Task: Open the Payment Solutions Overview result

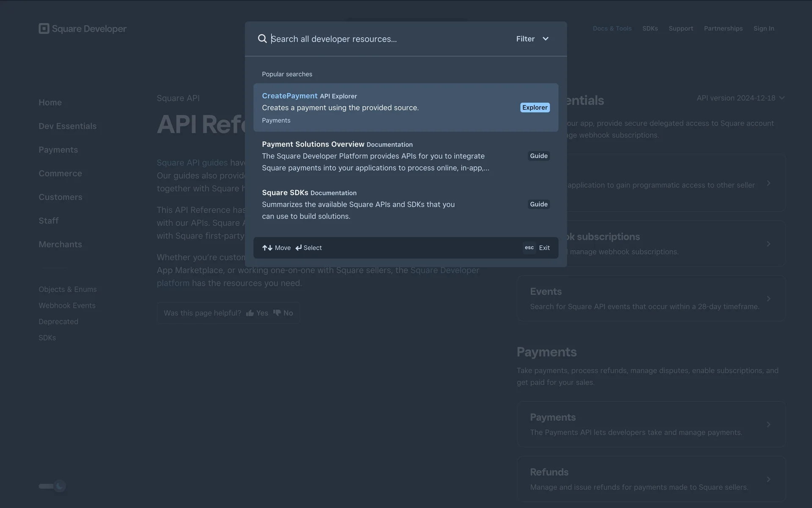Action: tap(313, 144)
